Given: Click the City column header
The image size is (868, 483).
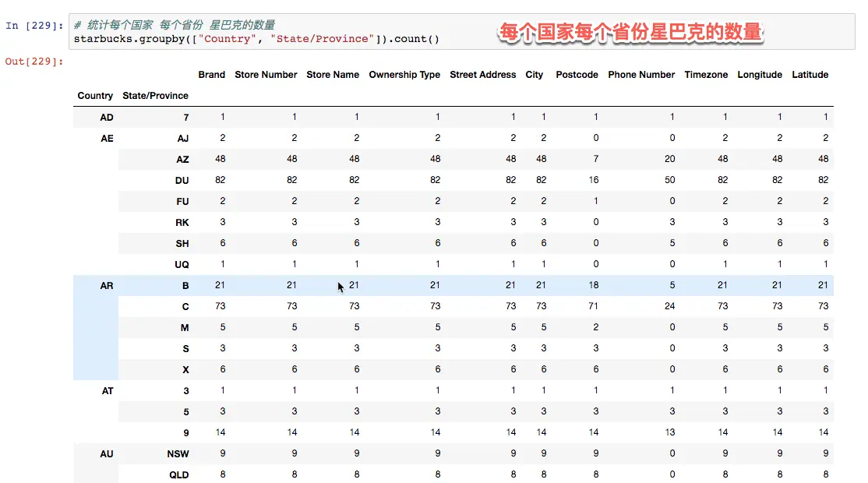Looking at the screenshot, I should tap(535, 75).
